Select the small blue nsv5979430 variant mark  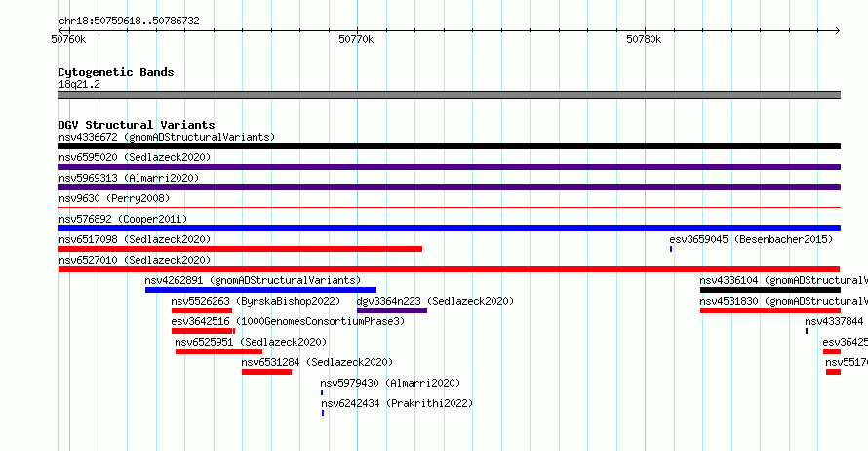click(x=322, y=392)
